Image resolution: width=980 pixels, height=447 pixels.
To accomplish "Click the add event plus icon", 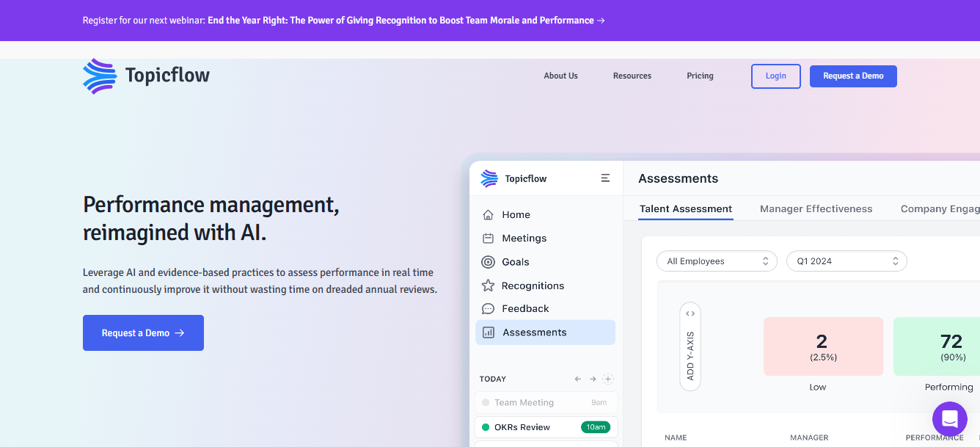I will 607,379.
